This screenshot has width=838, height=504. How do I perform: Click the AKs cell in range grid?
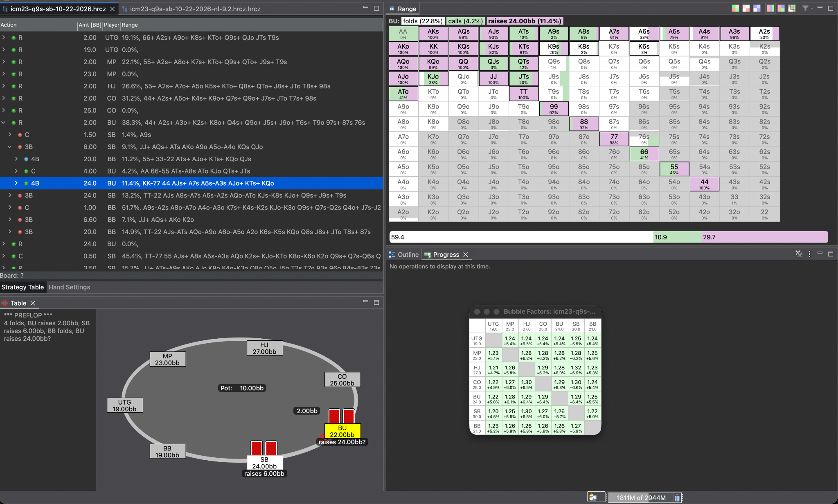[x=433, y=34]
